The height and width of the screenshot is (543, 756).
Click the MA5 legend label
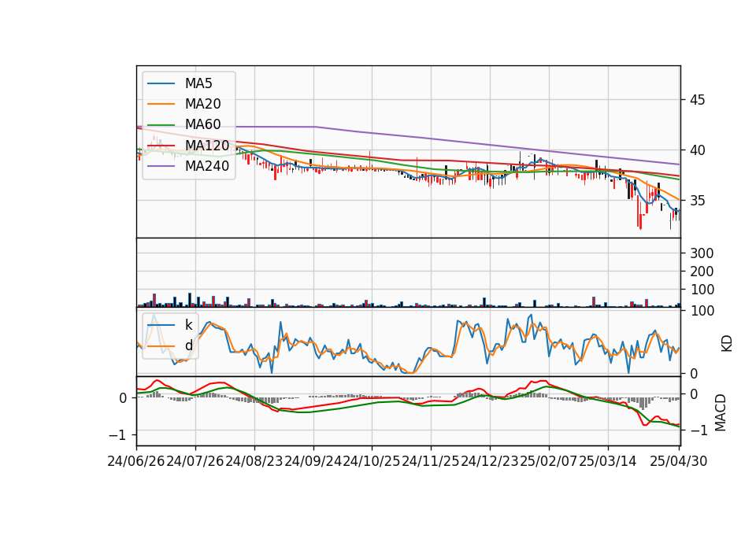(x=198, y=83)
